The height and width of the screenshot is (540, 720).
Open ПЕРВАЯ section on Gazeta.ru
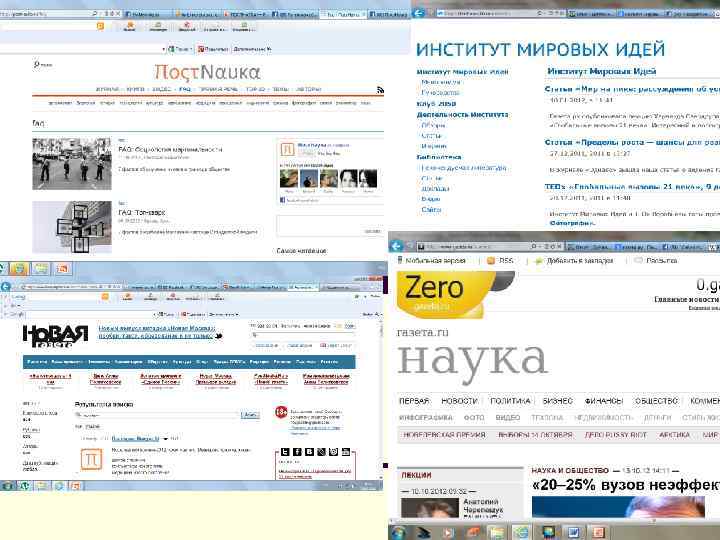pyautogui.click(x=414, y=401)
